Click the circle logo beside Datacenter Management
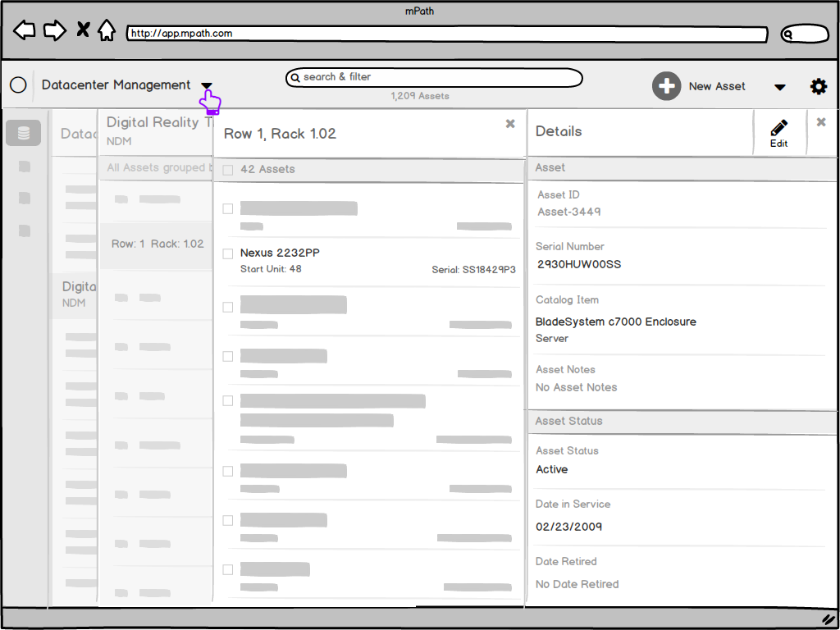 [18, 85]
